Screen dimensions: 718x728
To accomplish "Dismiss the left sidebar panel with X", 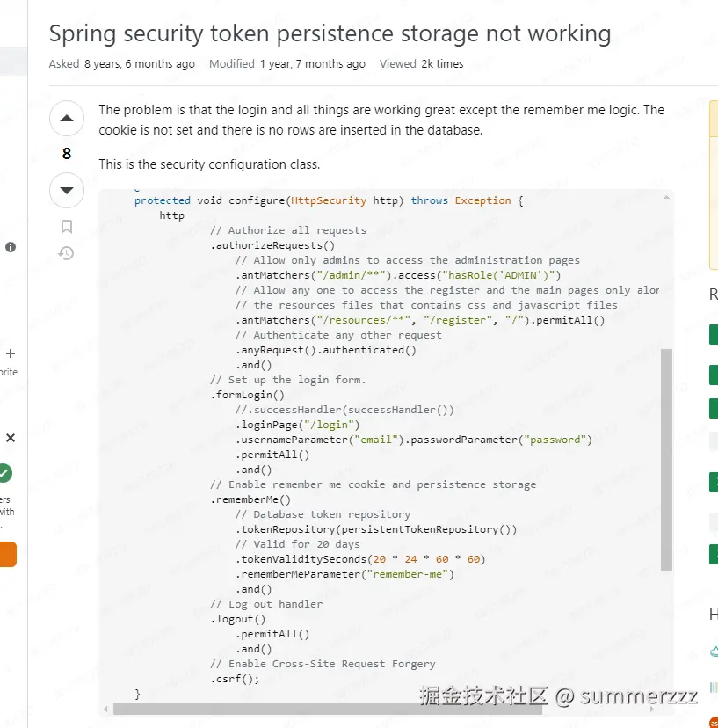I will [11, 437].
